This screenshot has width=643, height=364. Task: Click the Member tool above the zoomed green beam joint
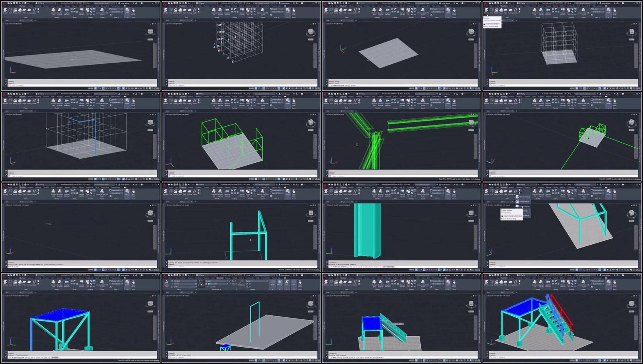(x=326, y=101)
